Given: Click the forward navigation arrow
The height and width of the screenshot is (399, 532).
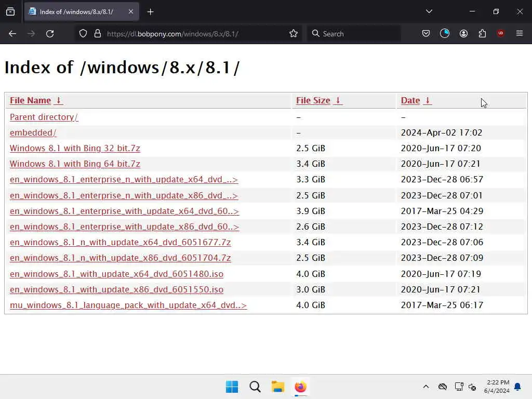Looking at the screenshot, I should click(x=31, y=34).
